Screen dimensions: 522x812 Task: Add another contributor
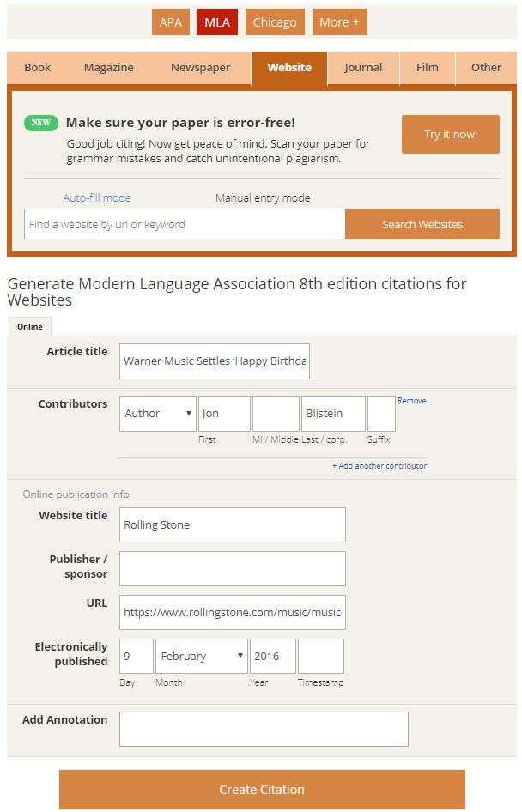pyautogui.click(x=379, y=466)
